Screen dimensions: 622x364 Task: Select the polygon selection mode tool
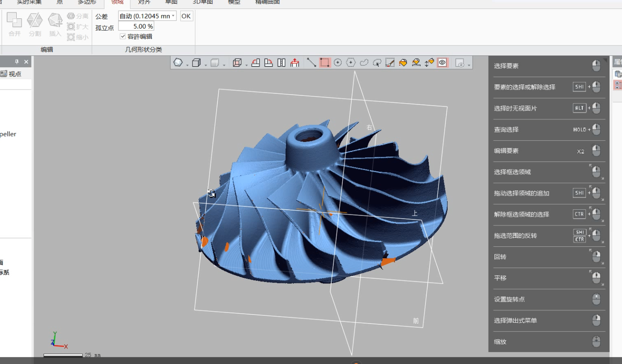pyautogui.click(x=351, y=63)
